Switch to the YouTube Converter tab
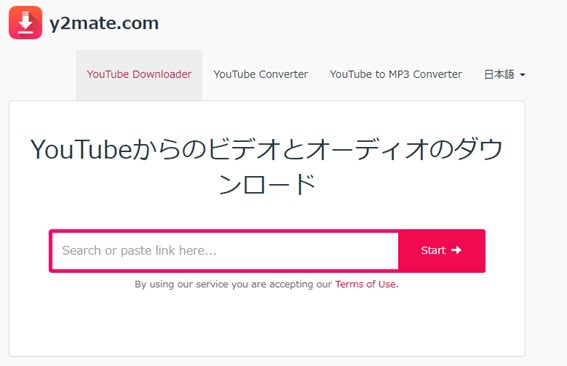Viewport: 567px width, 366px height. pos(261,75)
